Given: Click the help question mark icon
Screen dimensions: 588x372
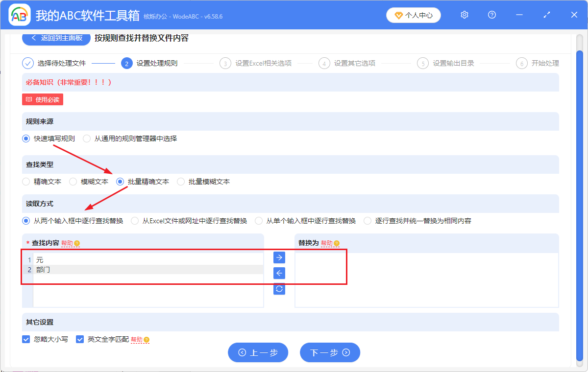Looking at the screenshot, I should (491, 15).
